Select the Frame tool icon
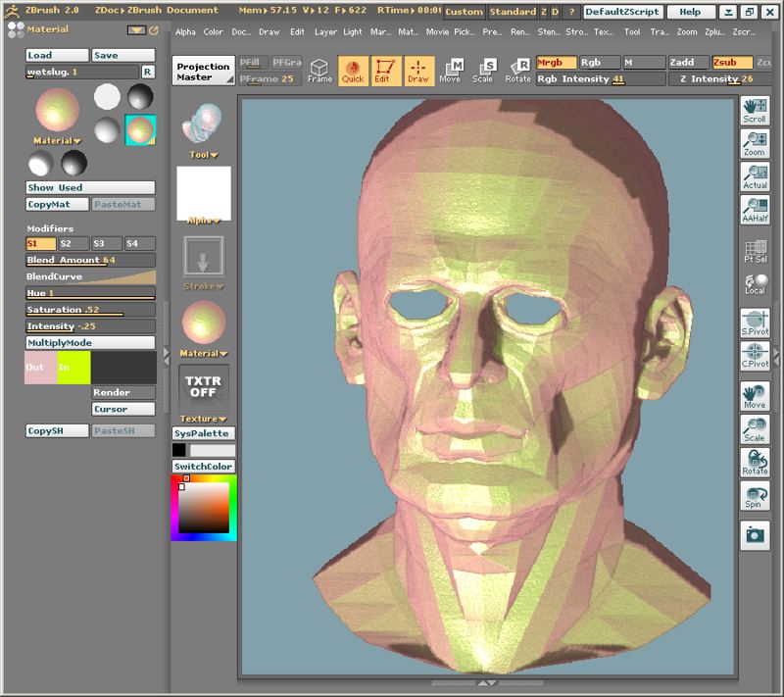The height and width of the screenshot is (697, 784). click(319, 70)
